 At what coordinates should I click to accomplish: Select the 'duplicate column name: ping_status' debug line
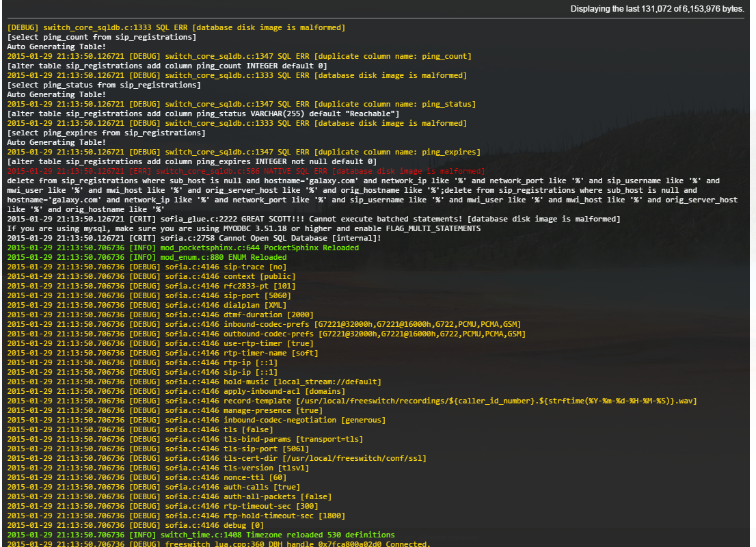click(241, 104)
